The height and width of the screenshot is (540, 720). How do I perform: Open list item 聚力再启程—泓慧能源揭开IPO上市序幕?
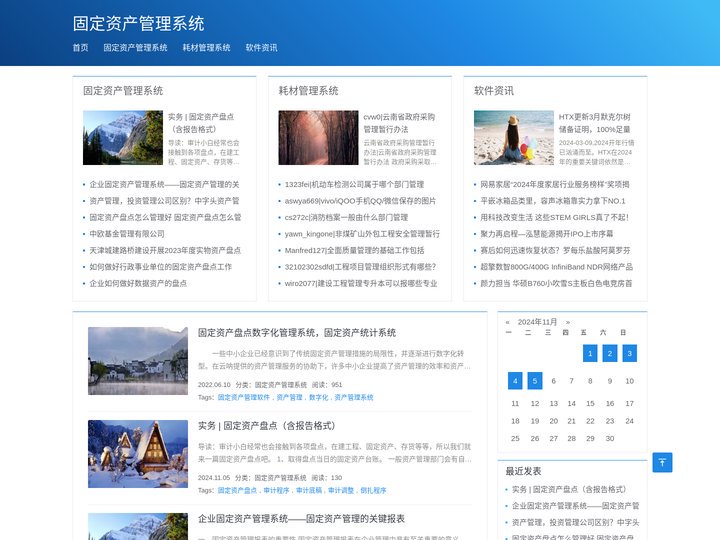click(546, 234)
